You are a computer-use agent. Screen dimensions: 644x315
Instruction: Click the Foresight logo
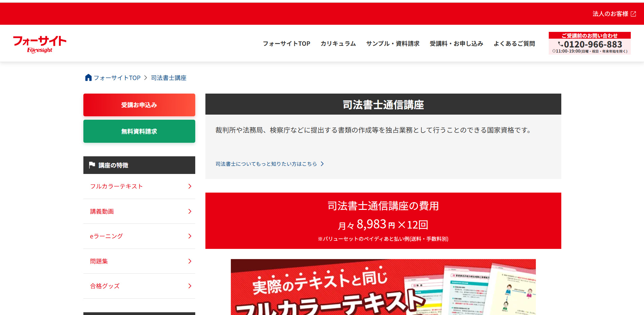pyautogui.click(x=40, y=44)
